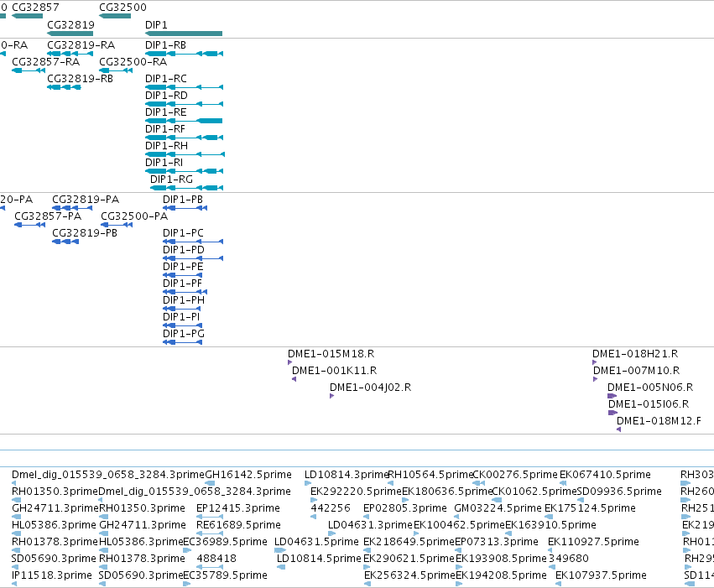Select the DIP1-PB protein label
Image resolution: width=714 pixels, height=588 pixels.
pos(183,200)
